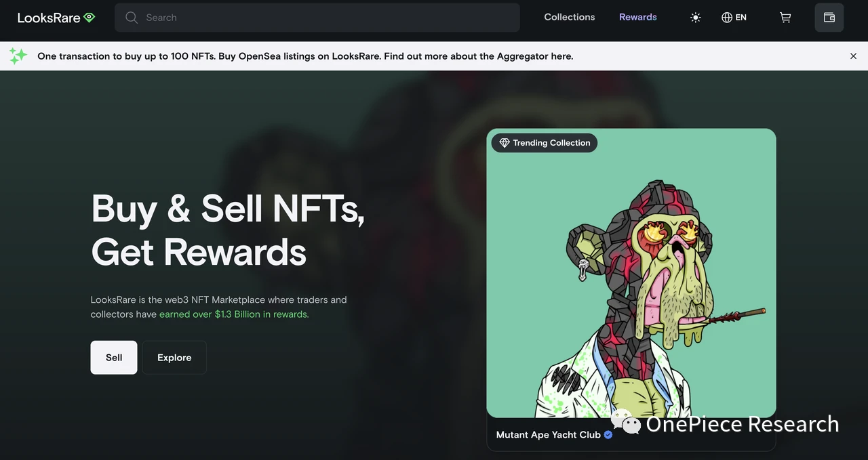Open the Mutant Ape artwork thumbnail
Viewport: 868px width, 460px height.
[x=631, y=273]
